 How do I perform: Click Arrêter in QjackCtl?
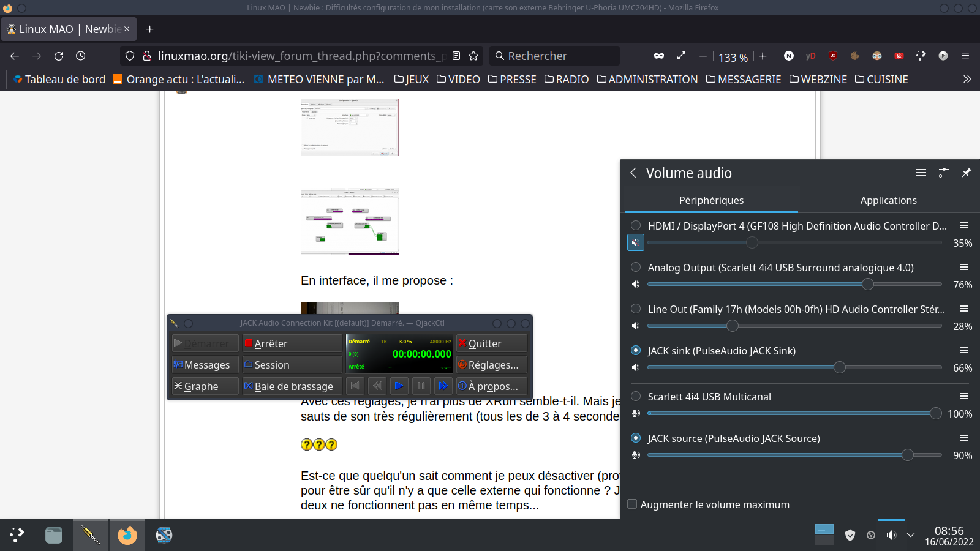click(x=292, y=343)
